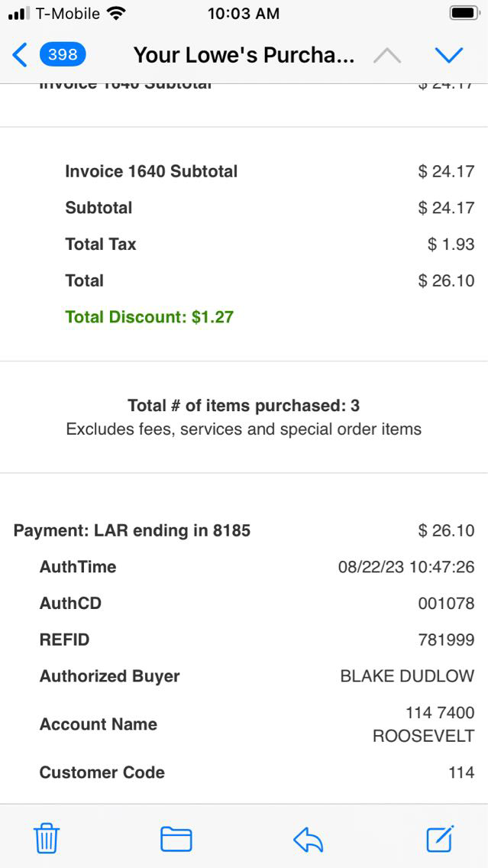Go to previous message with up arrow
This screenshot has width=488, height=868.
pyautogui.click(x=386, y=55)
